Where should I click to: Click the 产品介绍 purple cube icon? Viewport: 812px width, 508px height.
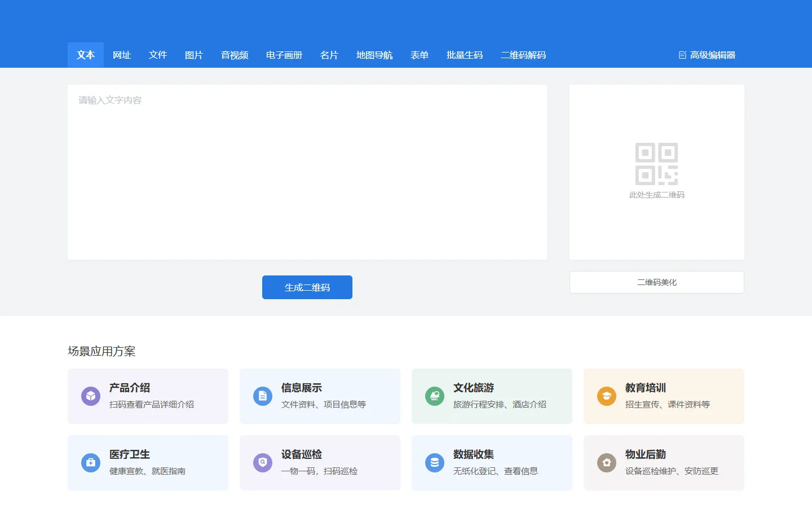(x=91, y=396)
